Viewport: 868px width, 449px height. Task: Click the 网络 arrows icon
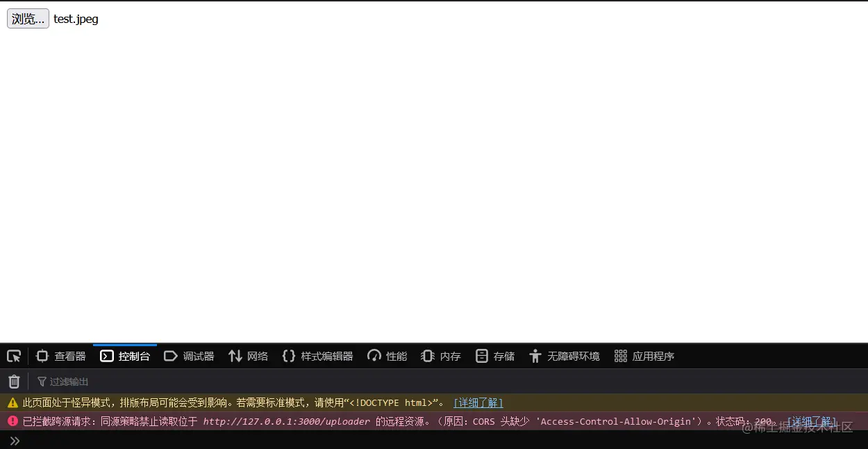click(235, 356)
